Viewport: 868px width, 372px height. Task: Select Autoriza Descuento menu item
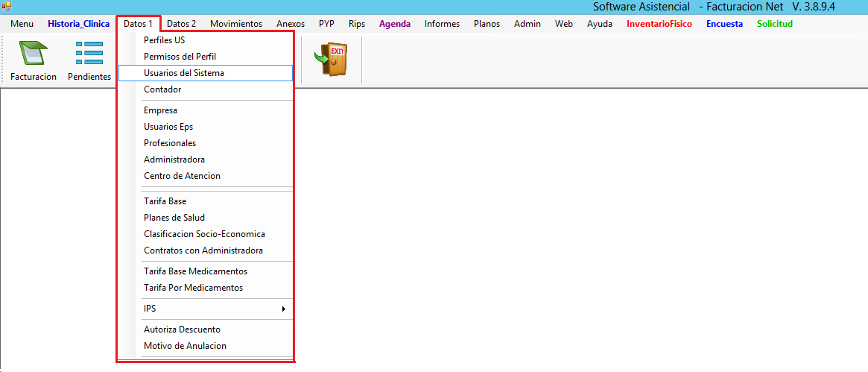coord(182,330)
